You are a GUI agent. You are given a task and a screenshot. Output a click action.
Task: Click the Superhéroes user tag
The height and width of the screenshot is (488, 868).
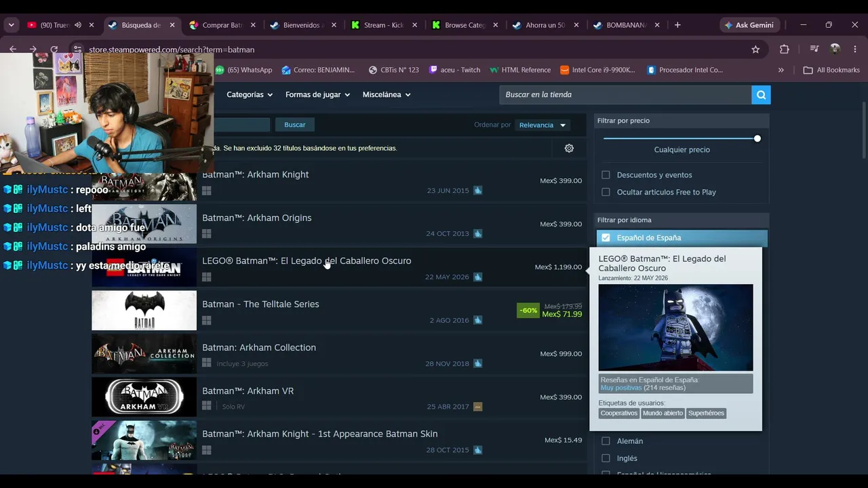point(706,413)
